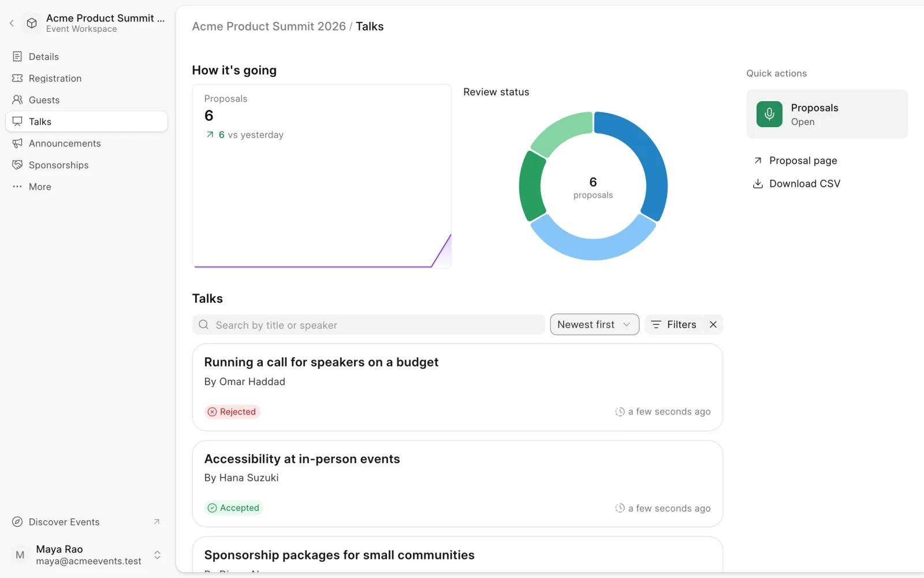
Task: Click the Details page icon in the sidebar
Action: [17, 57]
